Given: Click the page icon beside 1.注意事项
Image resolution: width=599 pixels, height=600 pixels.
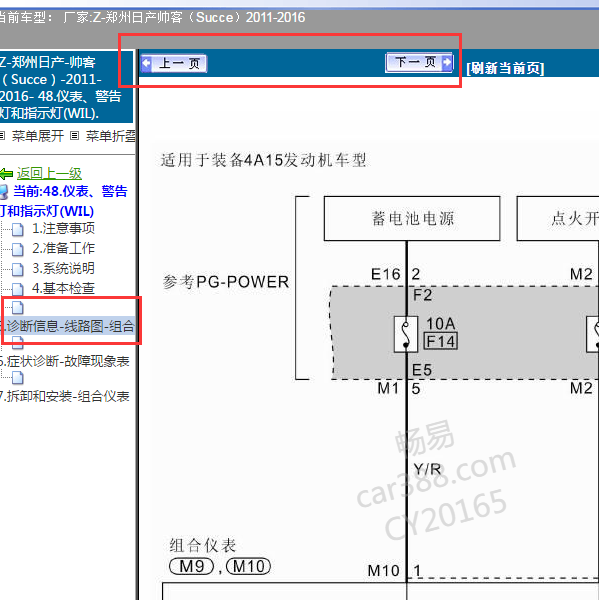Looking at the screenshot, I should [18, 230].
